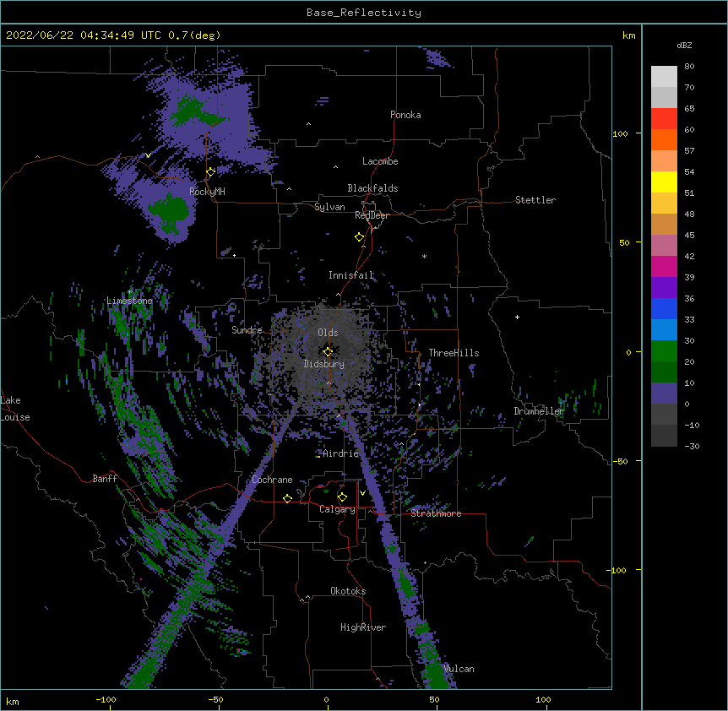Click the HighRiver label

point(363,627)
